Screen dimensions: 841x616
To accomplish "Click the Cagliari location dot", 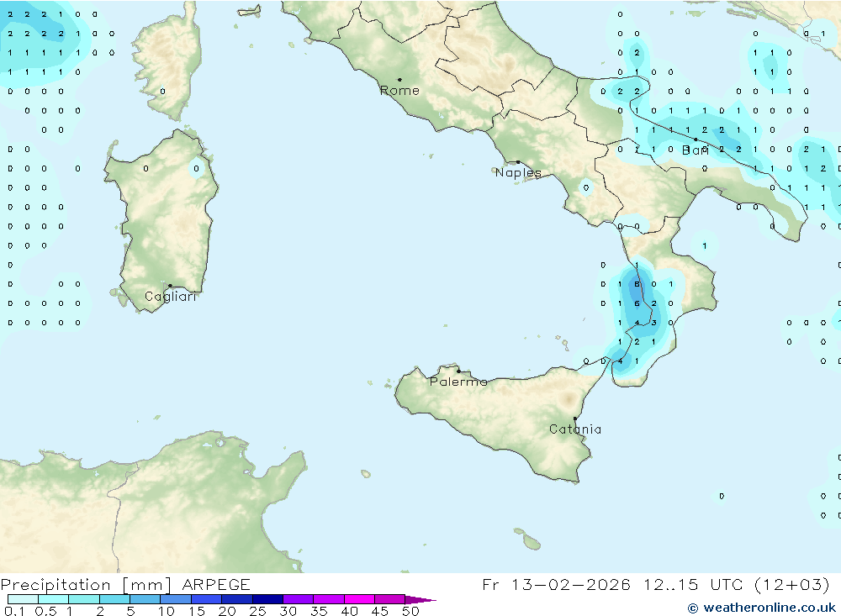I will coord(170,286).
